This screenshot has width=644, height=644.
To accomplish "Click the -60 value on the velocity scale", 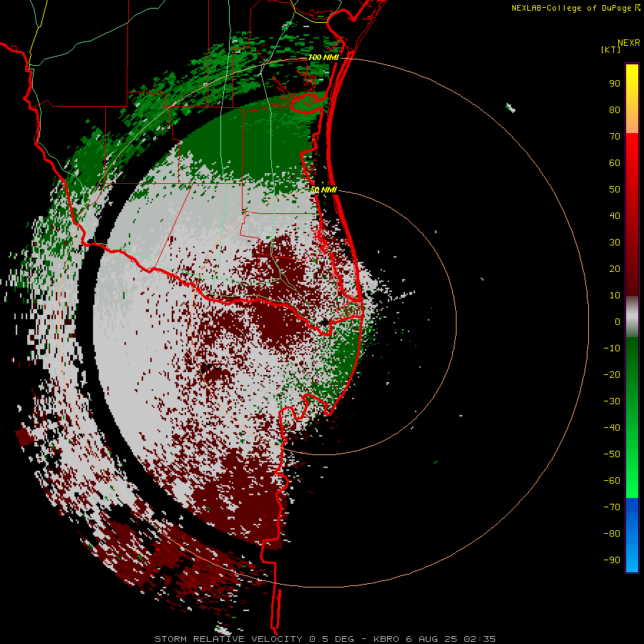I will click(612, 481).
